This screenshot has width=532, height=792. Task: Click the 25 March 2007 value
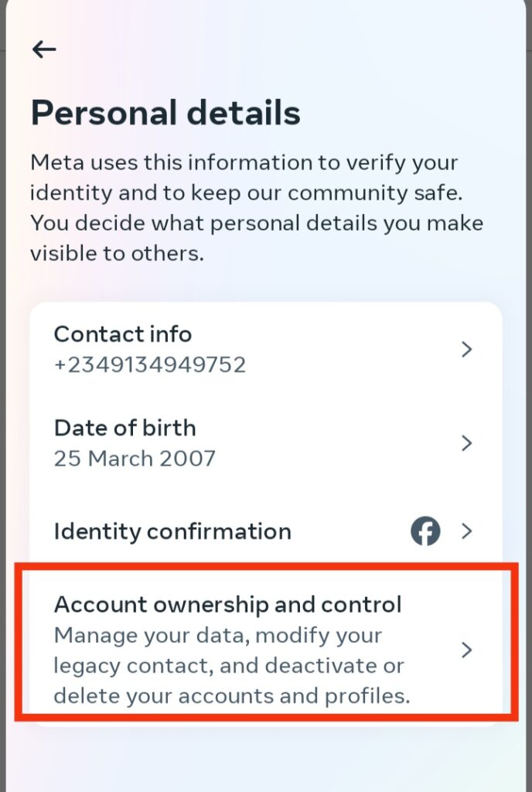coord(135,459)
